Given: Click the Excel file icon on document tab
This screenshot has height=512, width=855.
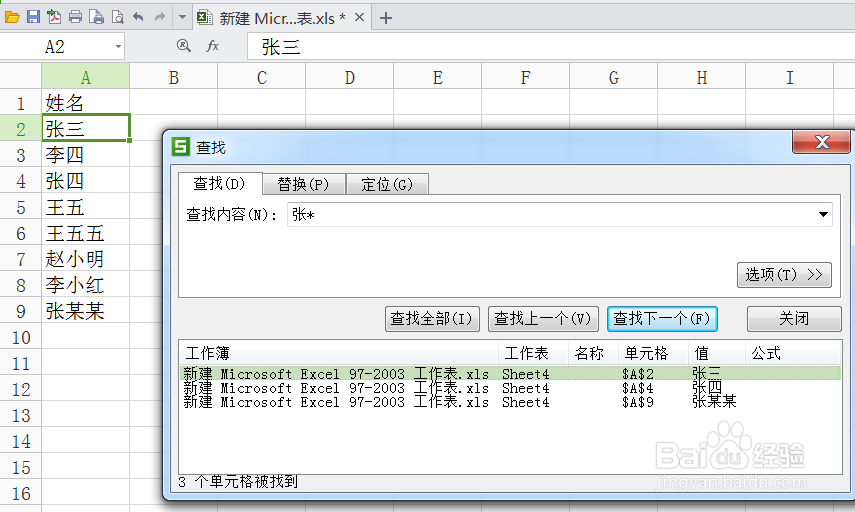Looking at the screenshot, I should 204,17.
